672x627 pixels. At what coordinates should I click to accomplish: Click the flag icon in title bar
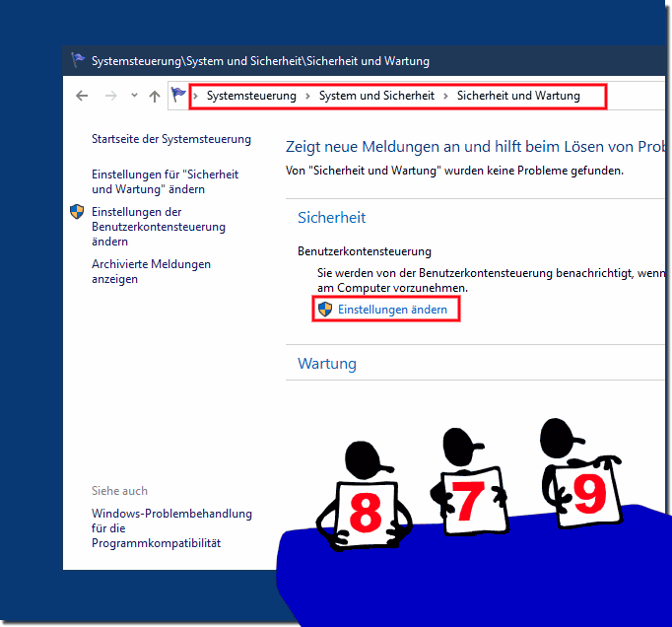[x=78, y=59]
